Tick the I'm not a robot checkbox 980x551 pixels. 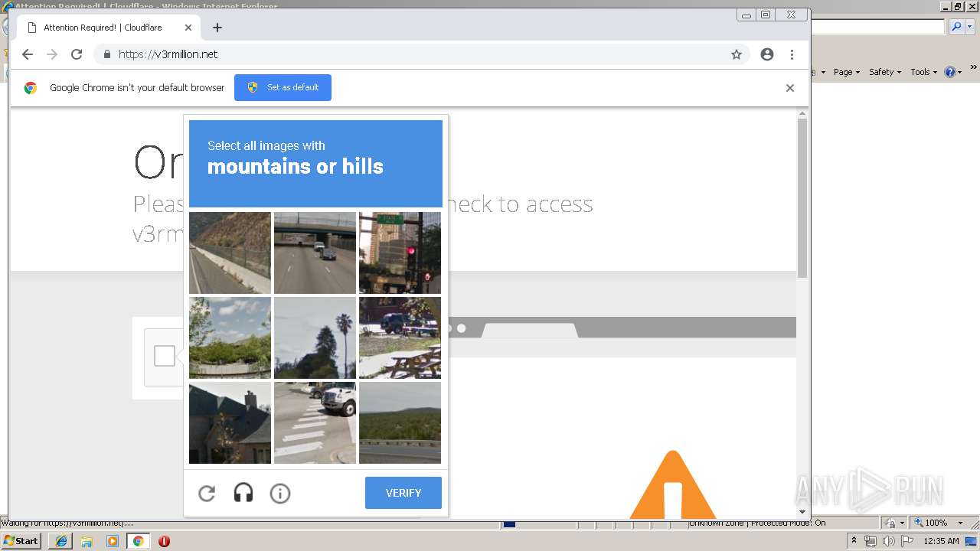pyautogui.click(x=165, y=356)
